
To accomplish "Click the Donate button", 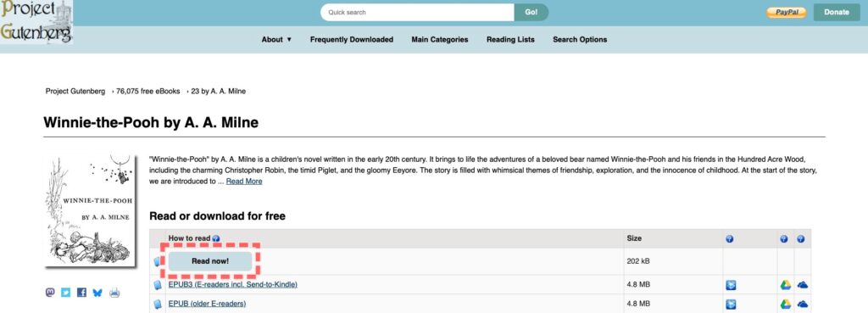I will [x=836, y=12].
